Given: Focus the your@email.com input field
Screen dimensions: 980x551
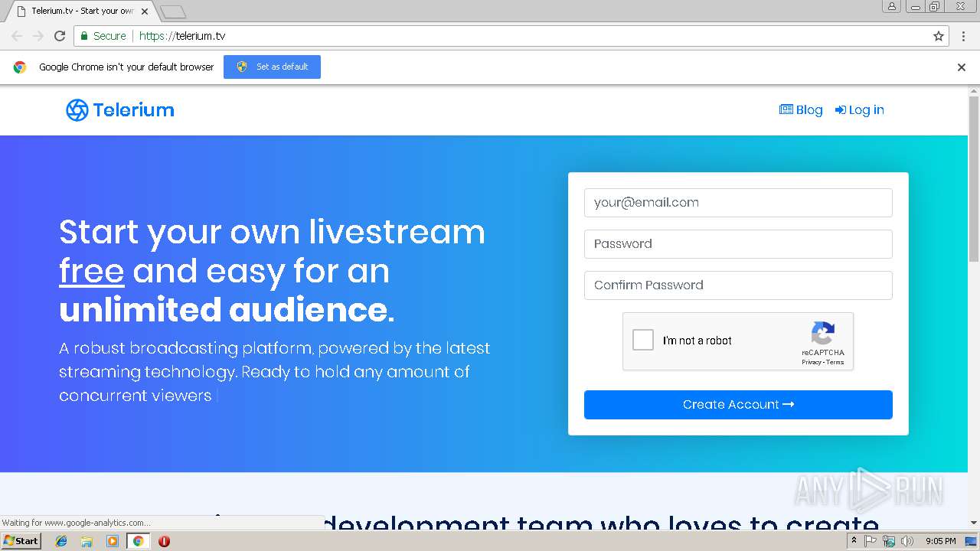Looking at the screenshot, I should click(738, 203).
